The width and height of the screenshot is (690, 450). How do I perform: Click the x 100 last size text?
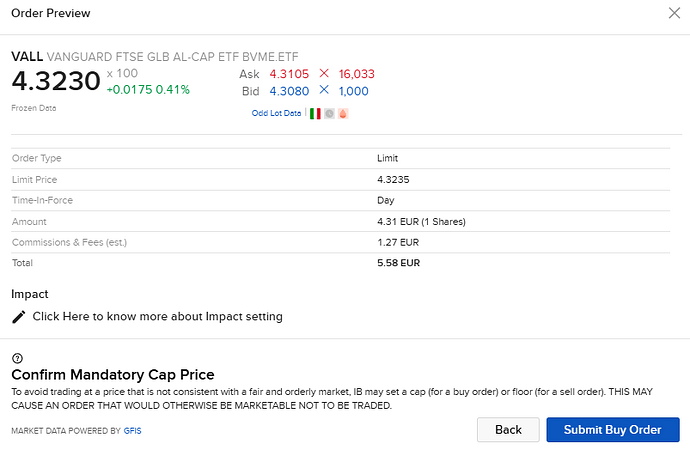(x=122, y=73)
